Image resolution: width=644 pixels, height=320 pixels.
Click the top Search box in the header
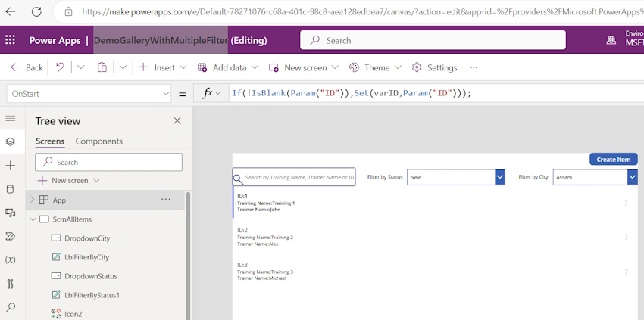[433, 40]
